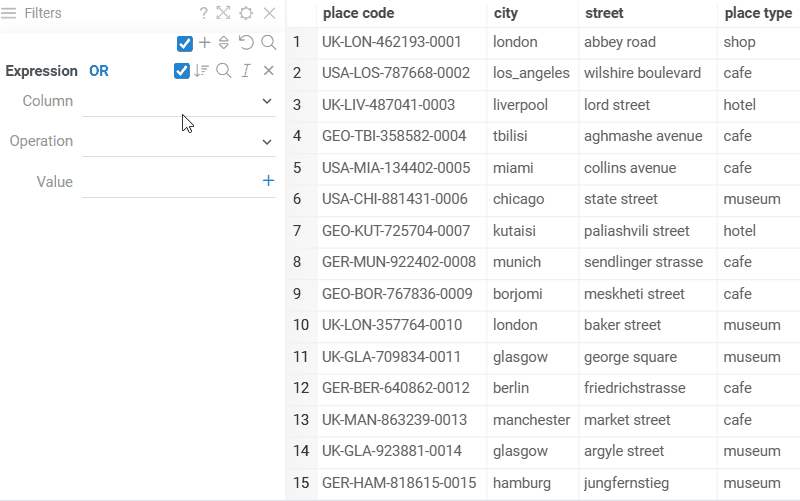Add expression value with blue plus
The image size is (800, 501).
268,181
